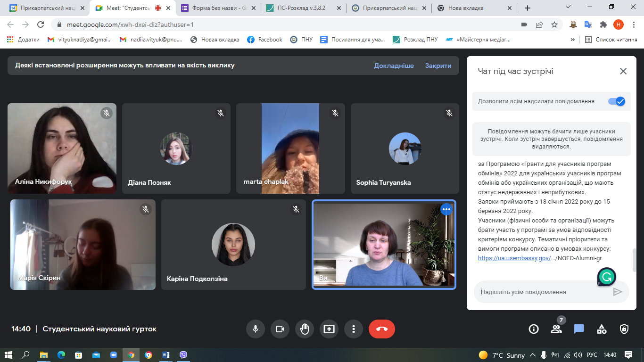Open the Activities icon
Image resolution: width=644 pixels, height=362 pixels.
pyautogui.click(x=602, y=329)
